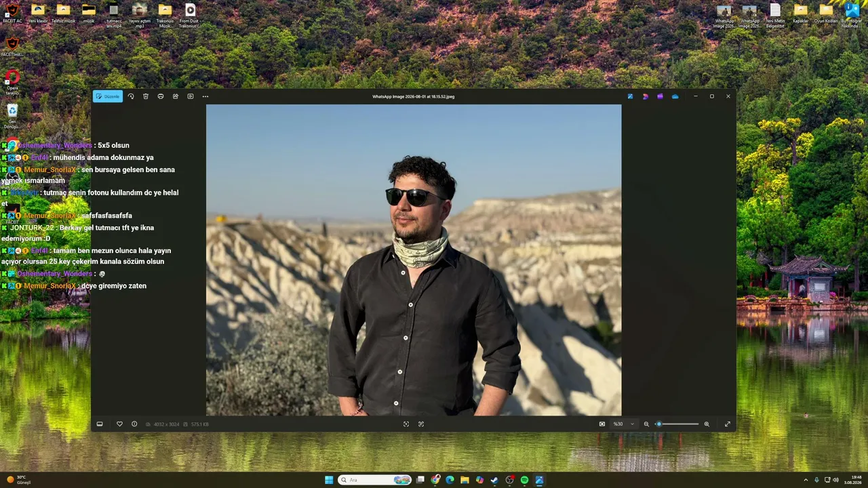Open the 30°C Güneşli weather widget
Screen dimensions: 868x488
point(19,480)
